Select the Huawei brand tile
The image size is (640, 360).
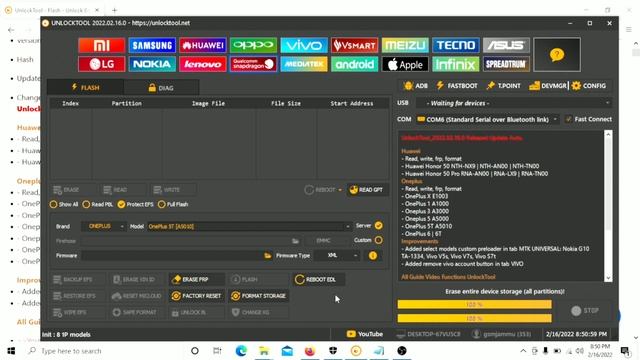[x=203, y=45]
